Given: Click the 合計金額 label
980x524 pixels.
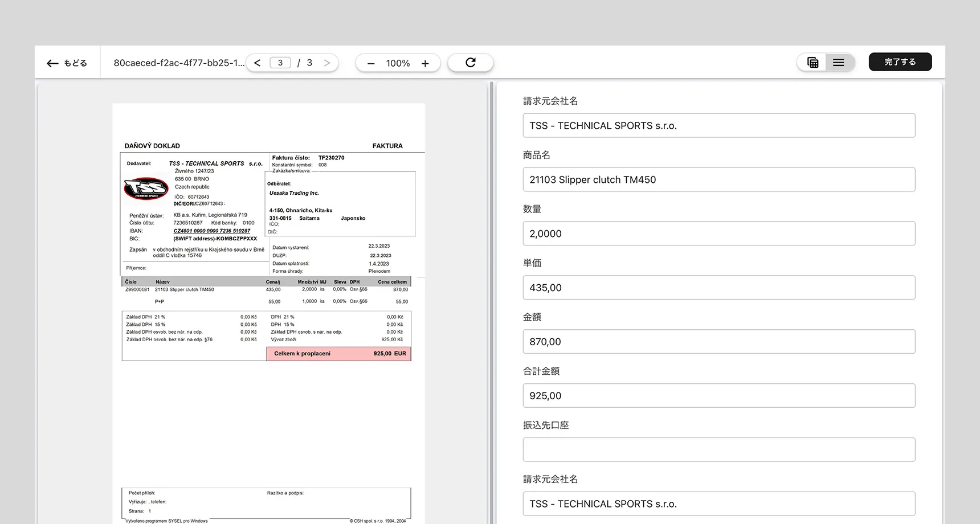Looking at the screenshot, I should click(541, 371).
